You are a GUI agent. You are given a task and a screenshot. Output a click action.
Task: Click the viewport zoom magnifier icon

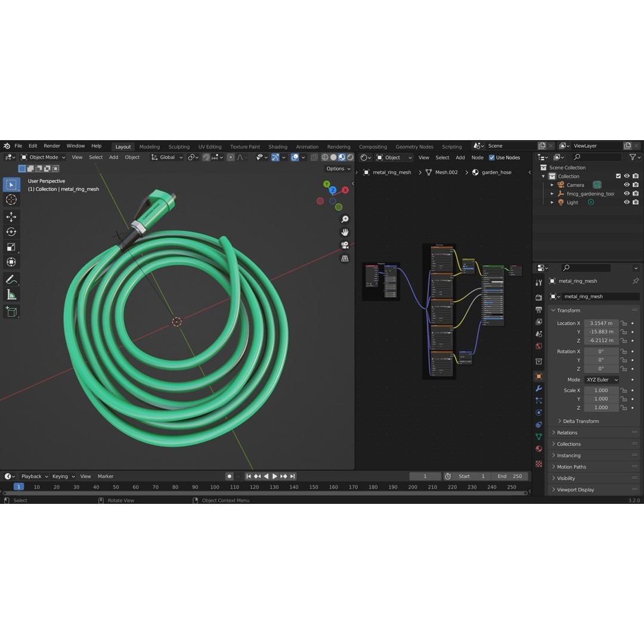coord(345,219)
